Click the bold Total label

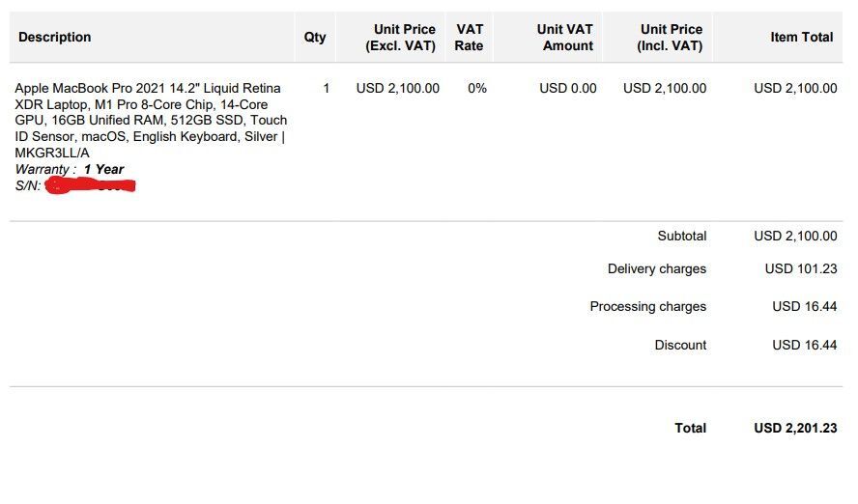pyautogui.click(x=690, y=428)
